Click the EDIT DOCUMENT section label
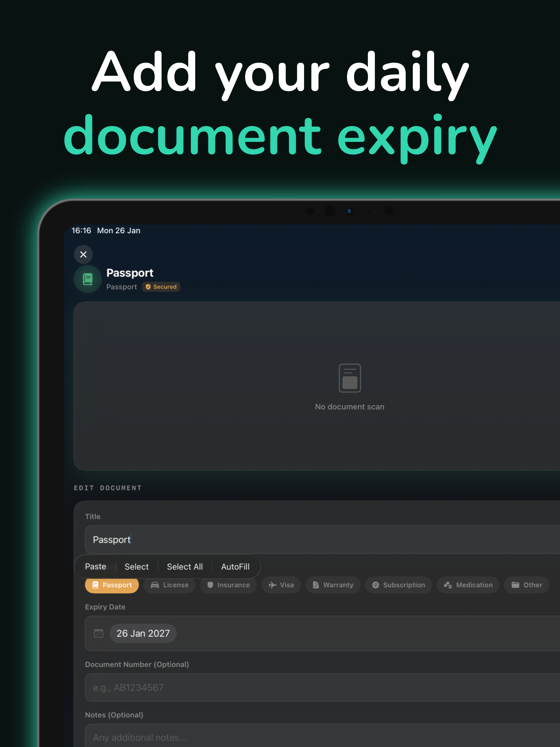Image resolution: width=560 pixels, height=747 pixels. pos(108,488)
